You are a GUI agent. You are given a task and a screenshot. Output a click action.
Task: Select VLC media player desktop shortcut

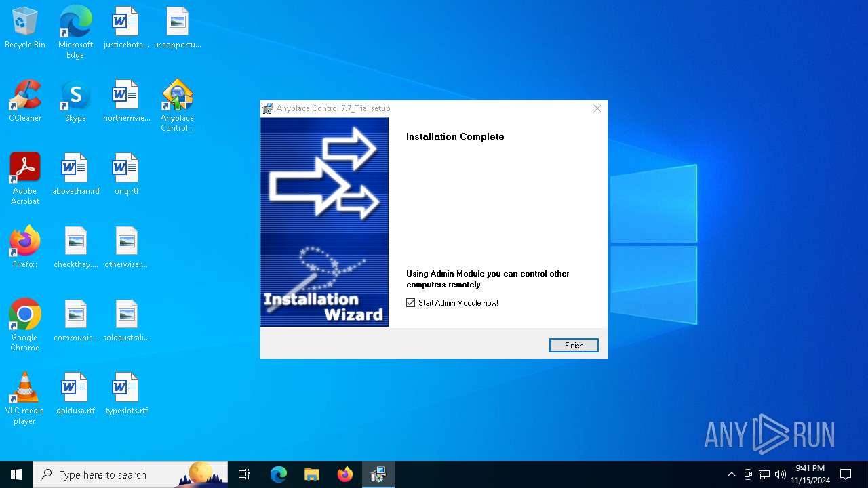coord(25,399)
